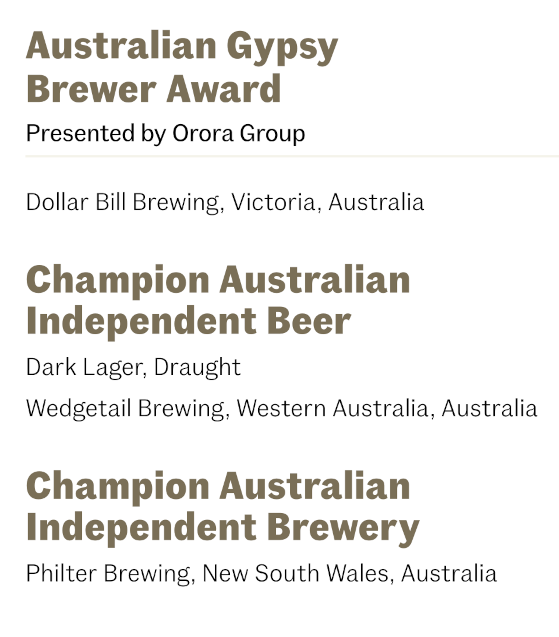Click Australia at the end of the Philter line
This screenshot has width=559, height=637.
449,573
